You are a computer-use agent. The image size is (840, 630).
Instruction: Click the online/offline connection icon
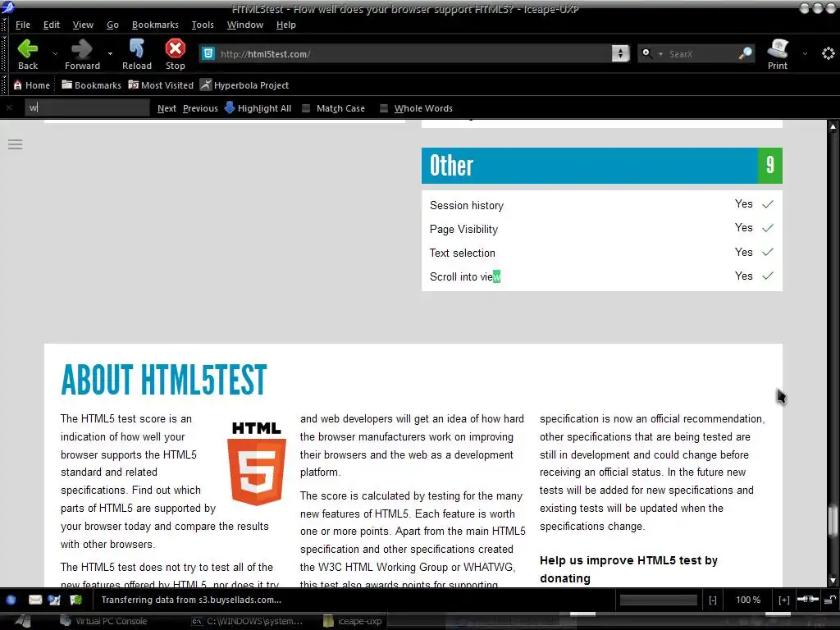click(807, 600)
